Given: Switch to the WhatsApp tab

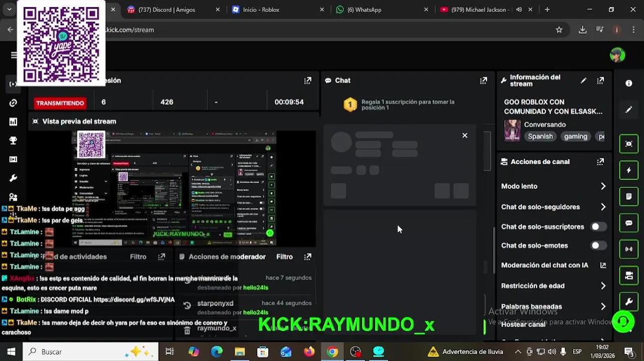Looking at the screenshot, I should pos(381,10).
